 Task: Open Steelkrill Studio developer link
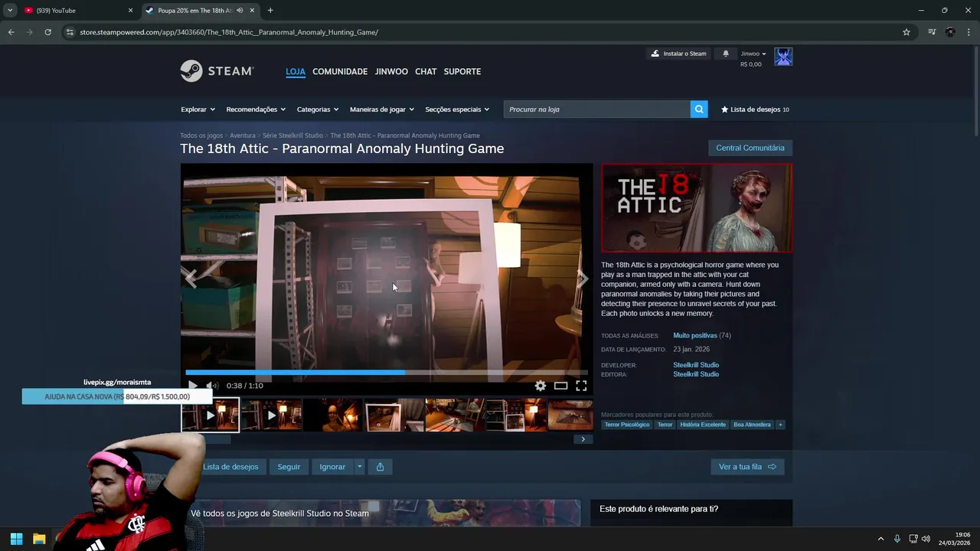click(696, 365)
